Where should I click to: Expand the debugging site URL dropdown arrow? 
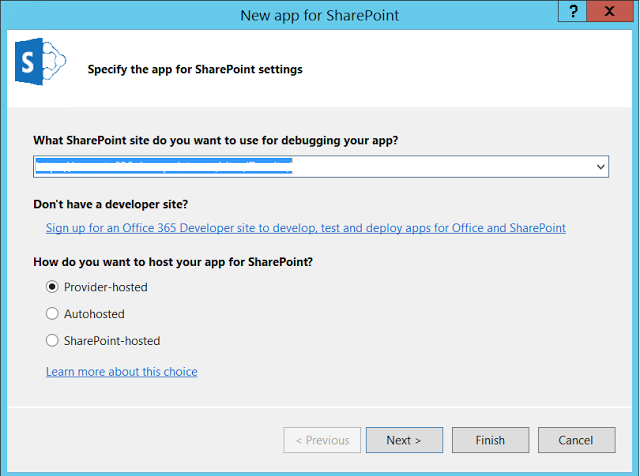point(600,167)
